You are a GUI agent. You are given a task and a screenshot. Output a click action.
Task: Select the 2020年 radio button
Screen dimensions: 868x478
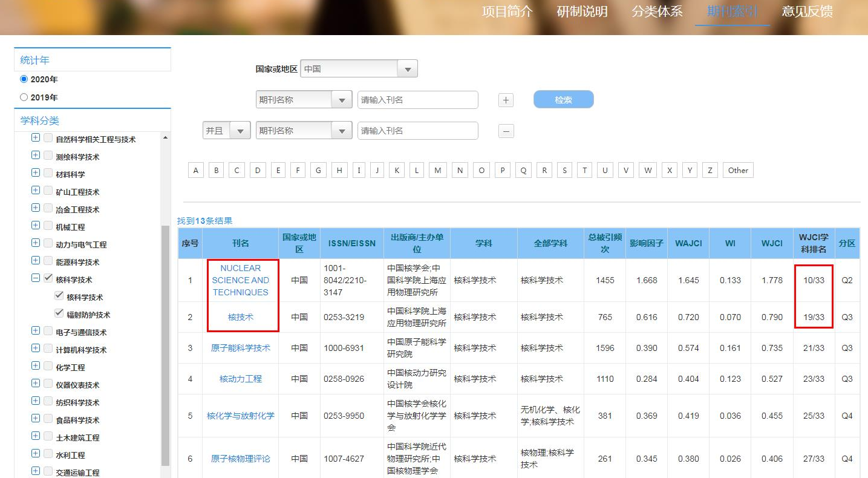(x=24, y=79)
